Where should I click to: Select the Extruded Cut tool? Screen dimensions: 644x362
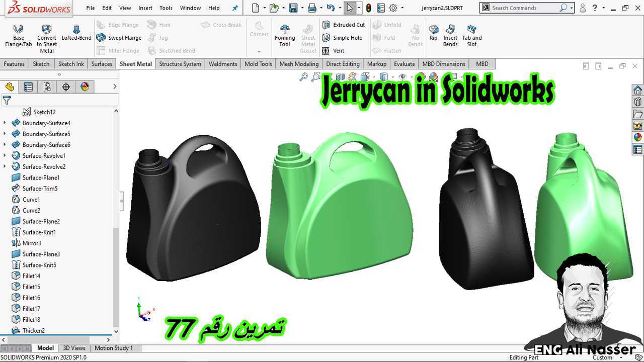click(x=344, y=25)
